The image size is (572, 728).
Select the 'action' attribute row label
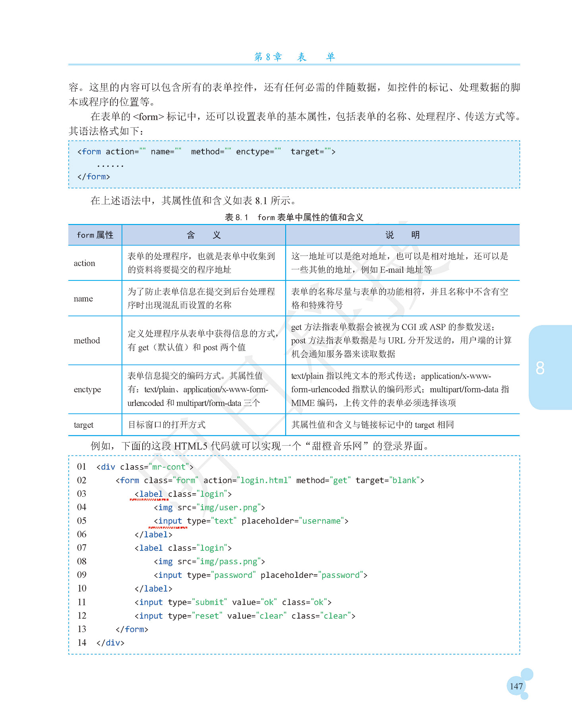click(x=84, y=263)
